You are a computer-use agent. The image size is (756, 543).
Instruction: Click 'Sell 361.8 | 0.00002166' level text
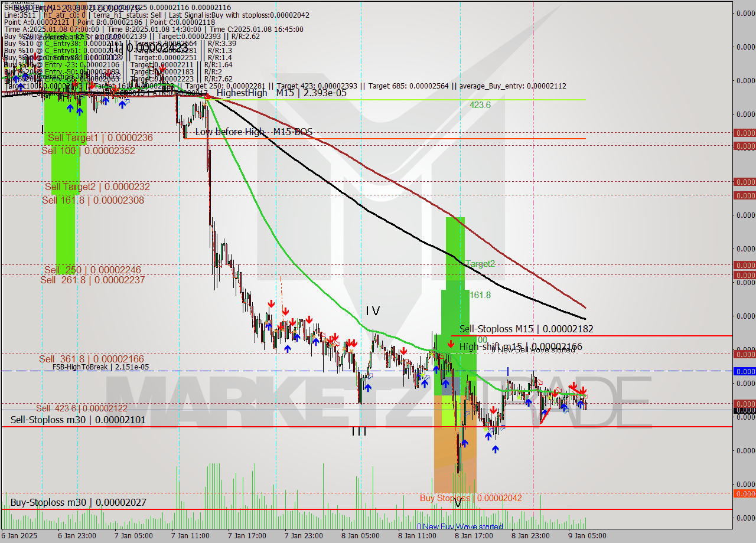92,359
